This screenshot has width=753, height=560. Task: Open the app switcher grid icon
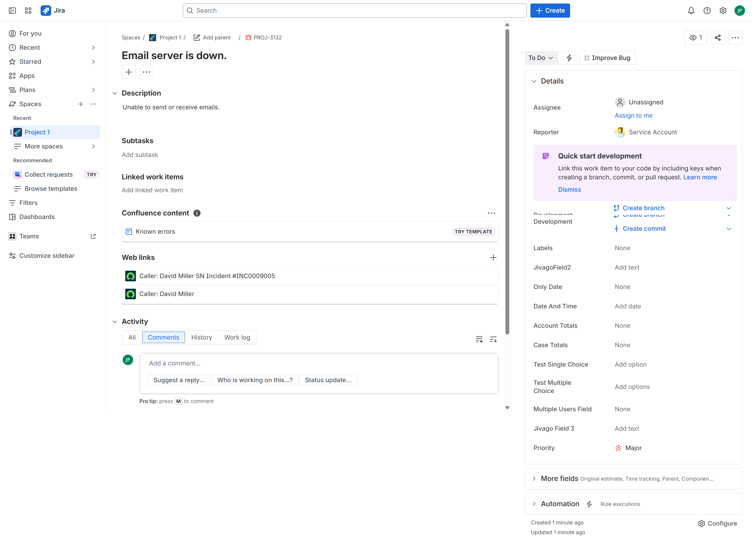tap(28, 11)
